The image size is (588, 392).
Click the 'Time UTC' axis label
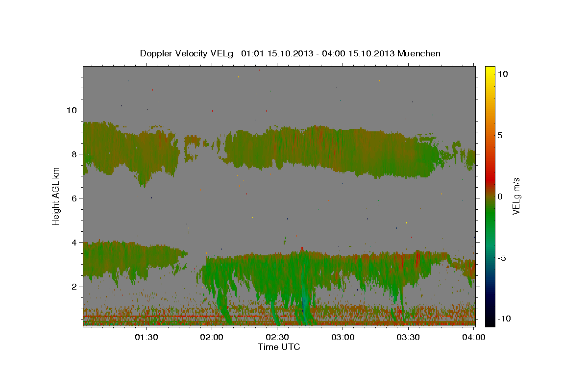pyautogui.click(x=279, y=347)
